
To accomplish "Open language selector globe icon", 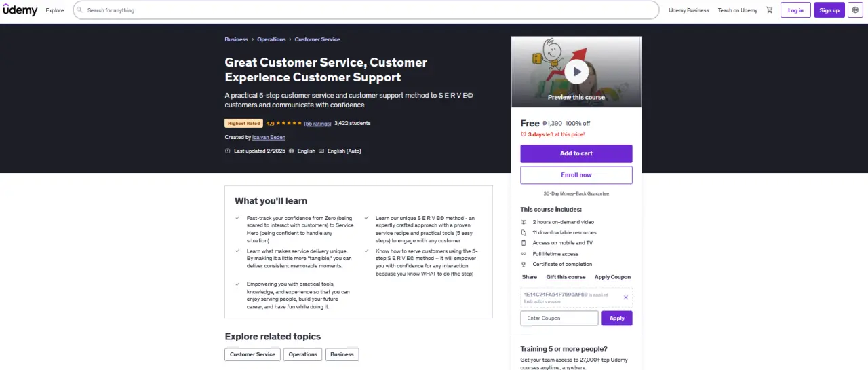I will pyautogui.click(x=855, y=10).
